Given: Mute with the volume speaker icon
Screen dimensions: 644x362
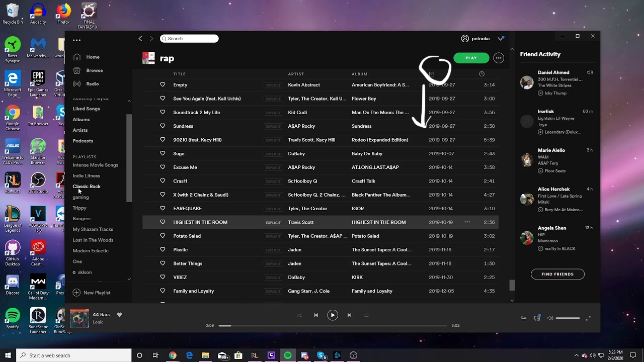Looking at the screenshot, I should 550,318.
